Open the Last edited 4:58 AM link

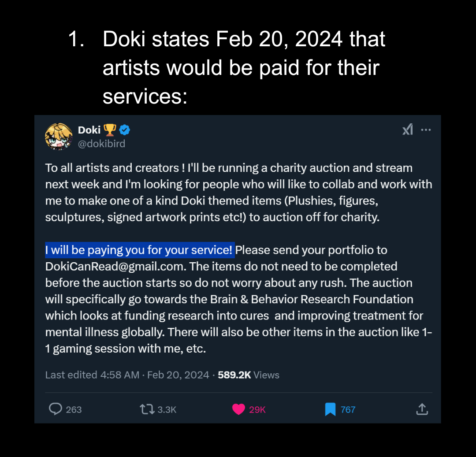click(x=92, y=375)
